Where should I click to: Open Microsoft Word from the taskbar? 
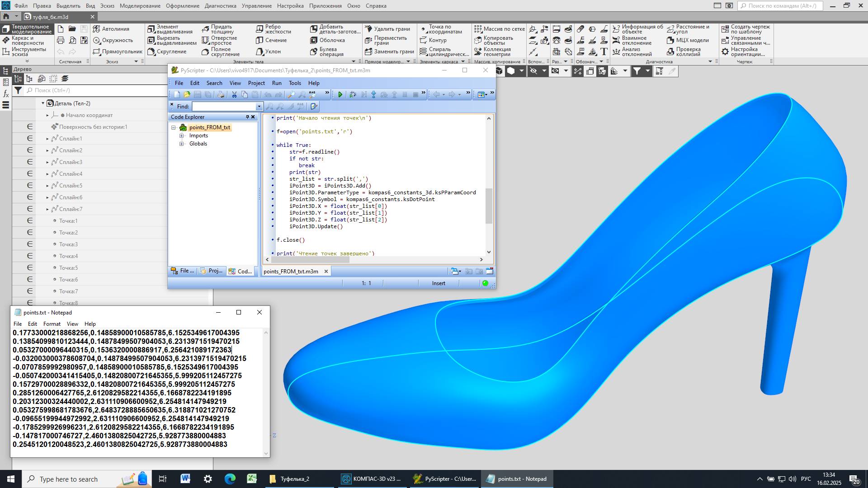[185, 479]
